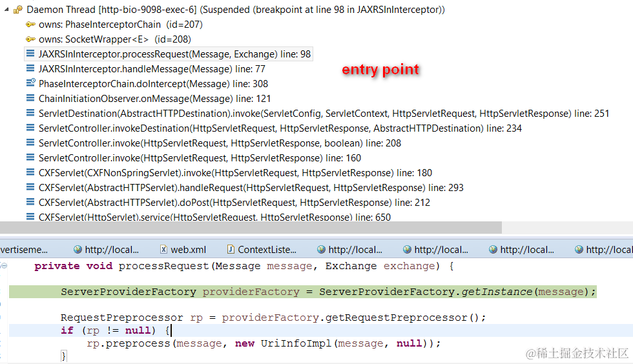Click globe icon on first http://local tab
The height and width of the screenshot is (364, 633).
78,249
